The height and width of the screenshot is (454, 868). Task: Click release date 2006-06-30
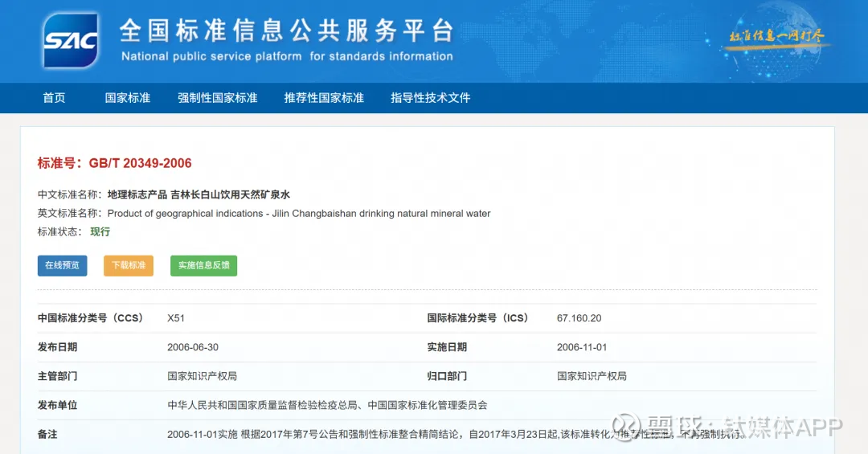[x=193, y=347]
